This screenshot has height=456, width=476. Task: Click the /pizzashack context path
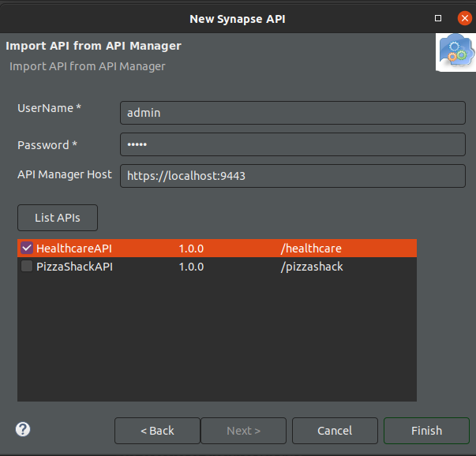point(312,267)
